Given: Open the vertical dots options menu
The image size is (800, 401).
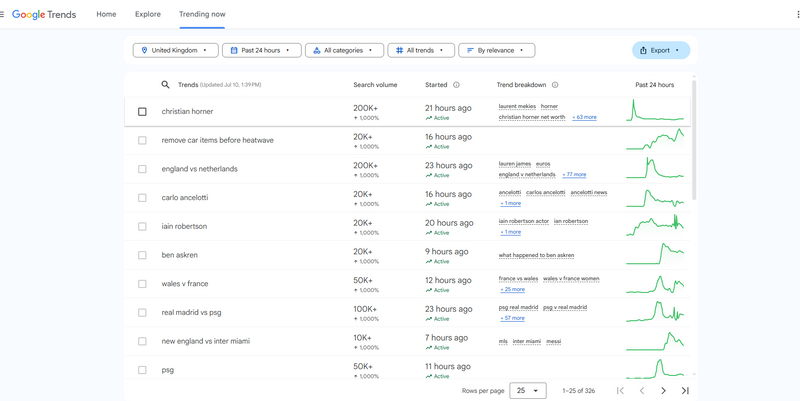Looking at the screenshot, I should (x=797, y=14).
